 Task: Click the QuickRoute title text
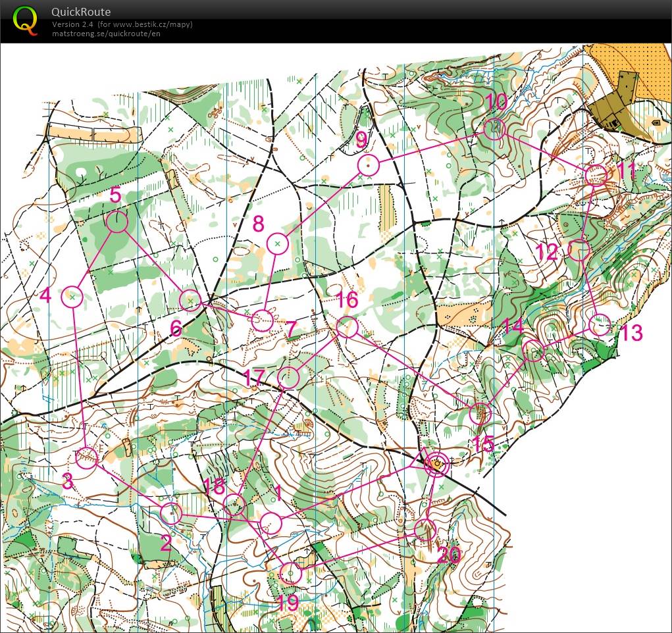click(x=82, y=12)
